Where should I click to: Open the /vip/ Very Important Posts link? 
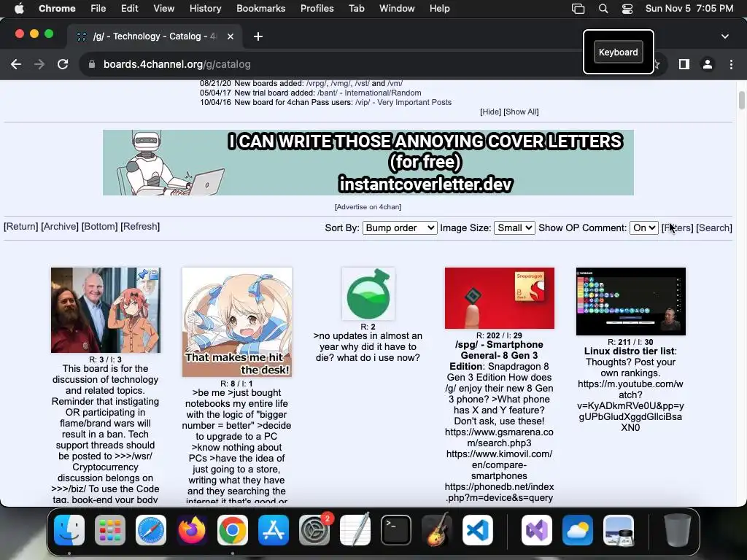(x=403, y=102)
